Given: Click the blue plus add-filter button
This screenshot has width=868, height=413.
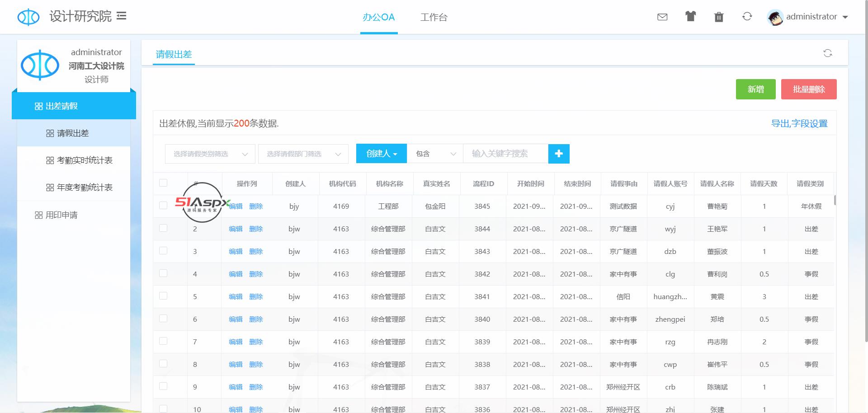Looking at the screenshot, I should click(559, 154).
